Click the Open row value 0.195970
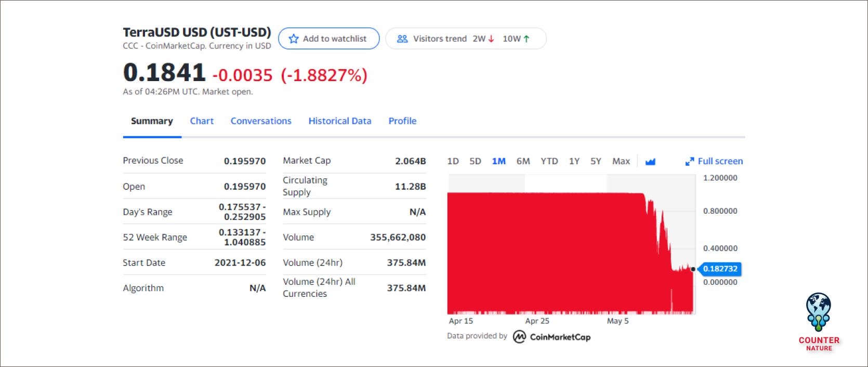This screenshot has width=868, height=367. [x=245, y=187]
